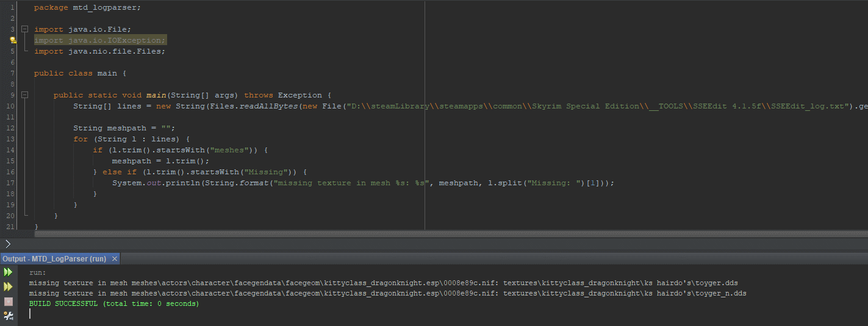Click line number 1 in the gutter
This screenshot has width=868, height=326.
tap(12, 7)
